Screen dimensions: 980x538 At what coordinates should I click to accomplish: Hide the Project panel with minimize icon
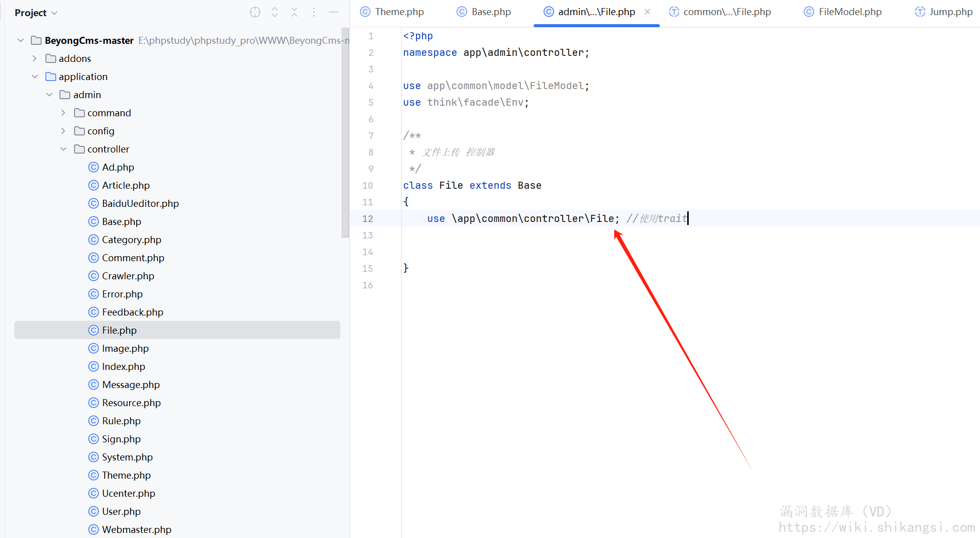coord(334,13)
